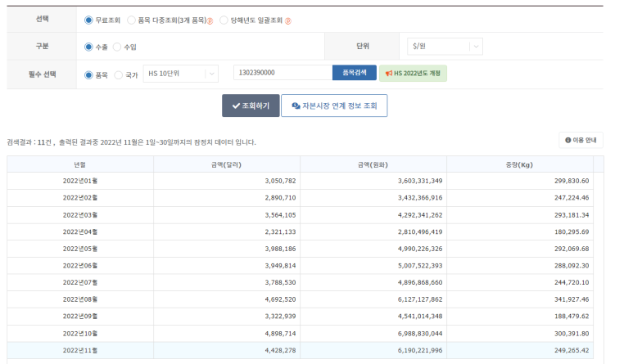Click won amount 4,896,868,660
Screen dimensions: 633x364
coord(420,282)
